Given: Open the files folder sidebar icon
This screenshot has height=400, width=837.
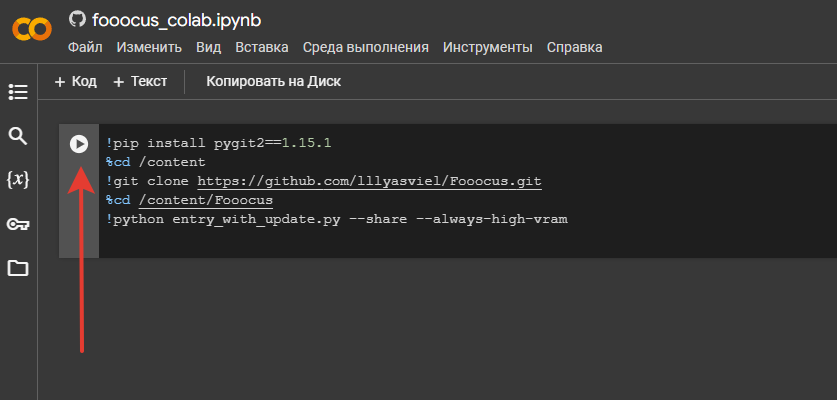Looking at the screenshot, I should click(x=18, y=268).
